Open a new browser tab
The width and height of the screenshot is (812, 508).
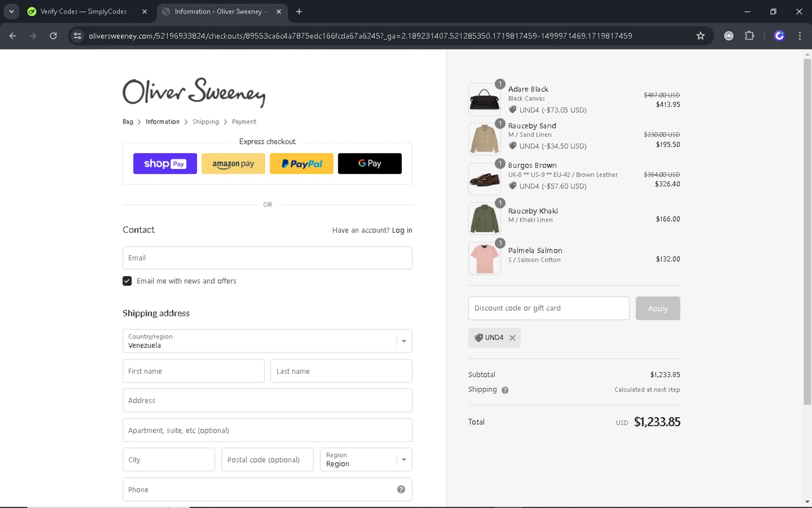tap(299, 11)
